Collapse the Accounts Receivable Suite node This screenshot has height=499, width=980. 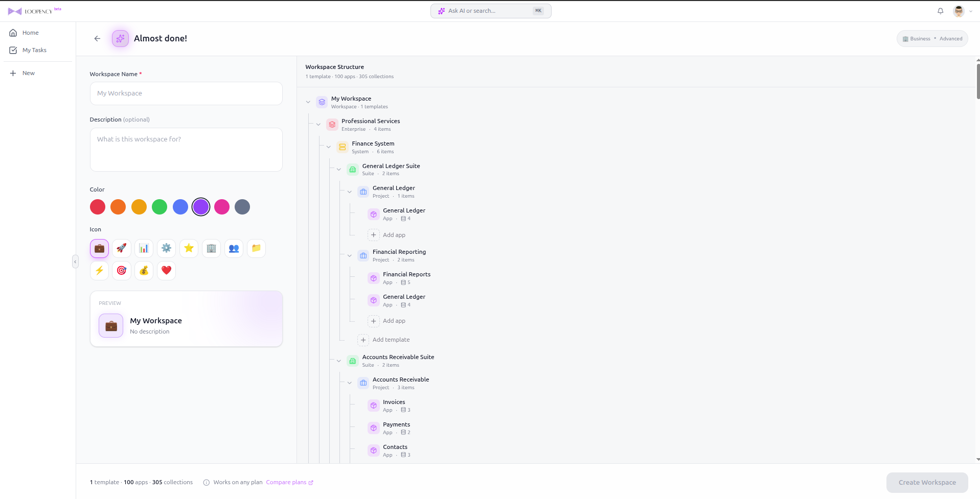click(x=339, y=361)
